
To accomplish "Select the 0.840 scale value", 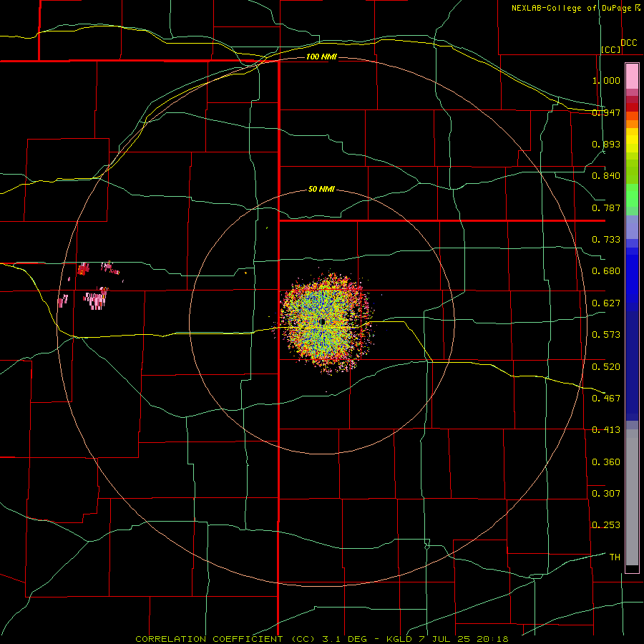I will 606,176.
